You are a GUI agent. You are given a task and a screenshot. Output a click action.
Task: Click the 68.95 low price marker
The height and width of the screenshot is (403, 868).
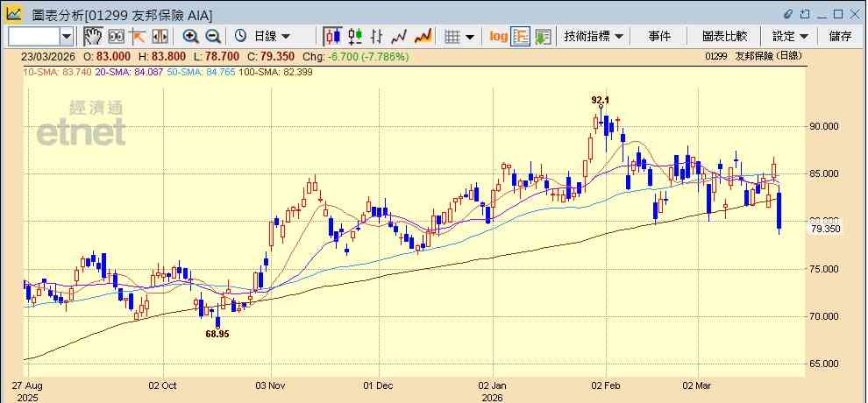[x=217, y=334]
